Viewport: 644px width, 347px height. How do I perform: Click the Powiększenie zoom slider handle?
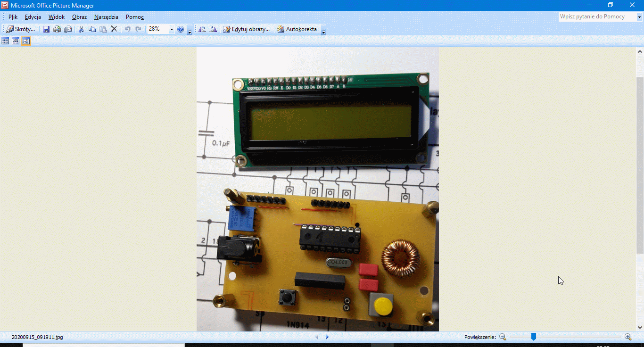click(534, 337)
